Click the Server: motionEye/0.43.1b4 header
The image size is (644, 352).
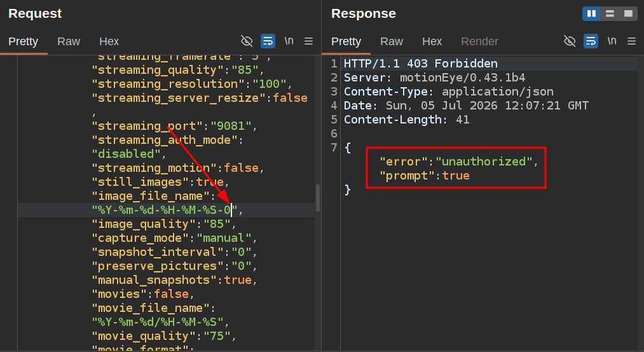click(435, 77)
